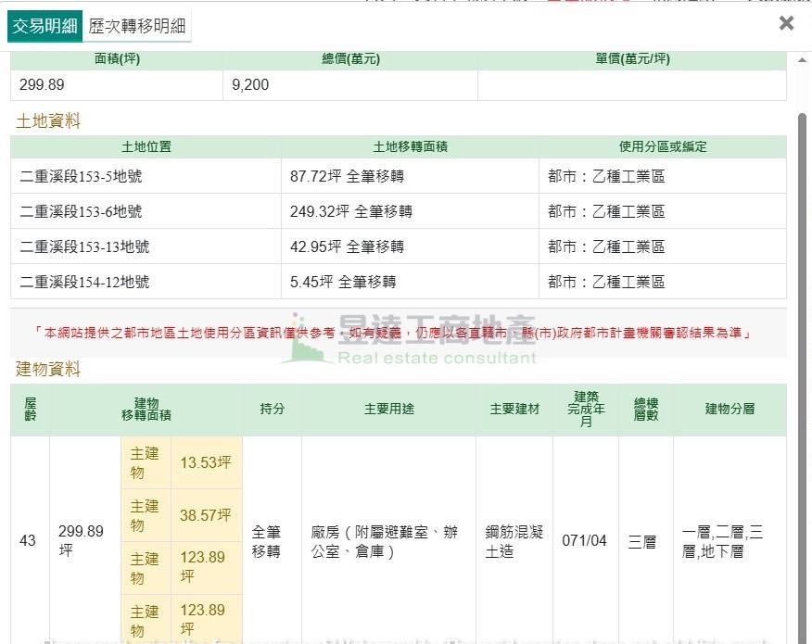This screenshot has width=812, height=644.
Task: Click the 二重溪段153-13地號 land location cell
Action: point(84,246)
